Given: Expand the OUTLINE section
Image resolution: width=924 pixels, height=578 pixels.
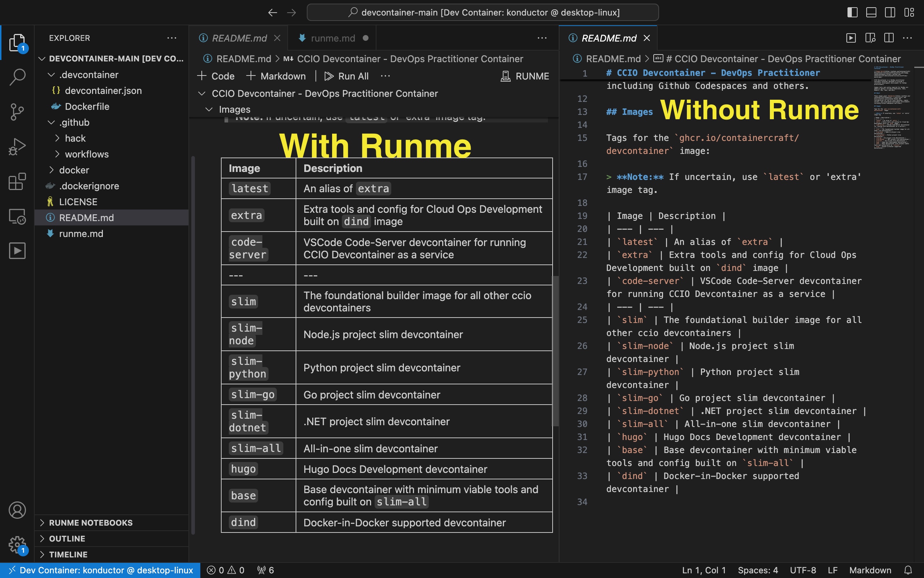Looking at the screenshot, I should pyautogui.click(x=112, y=538).
